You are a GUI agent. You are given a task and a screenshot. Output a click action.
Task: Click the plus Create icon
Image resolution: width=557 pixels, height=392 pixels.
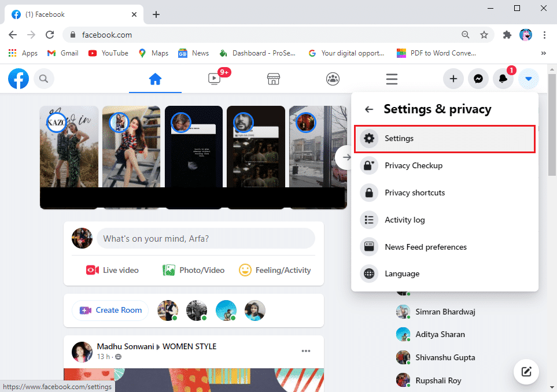pyautogui.click(x=453, y=79)
